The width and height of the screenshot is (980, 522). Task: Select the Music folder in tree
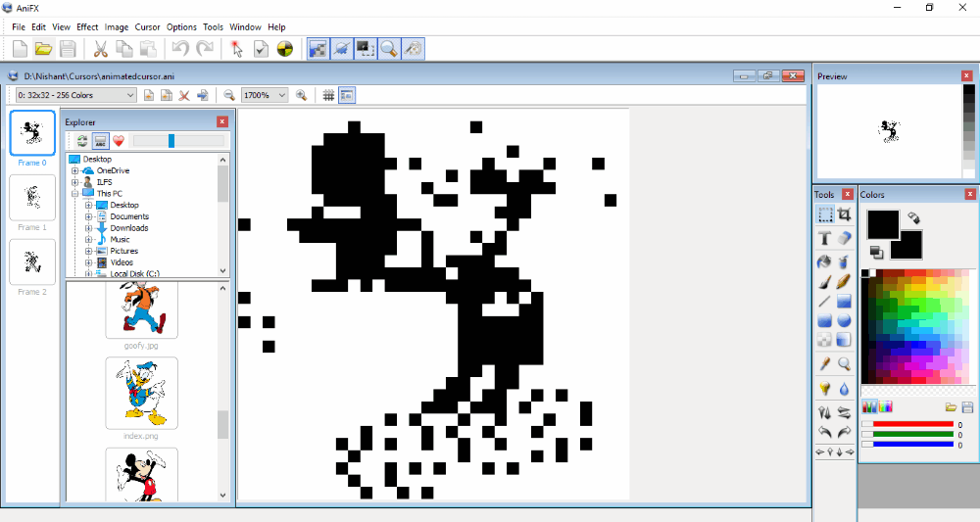click(120, 240)
